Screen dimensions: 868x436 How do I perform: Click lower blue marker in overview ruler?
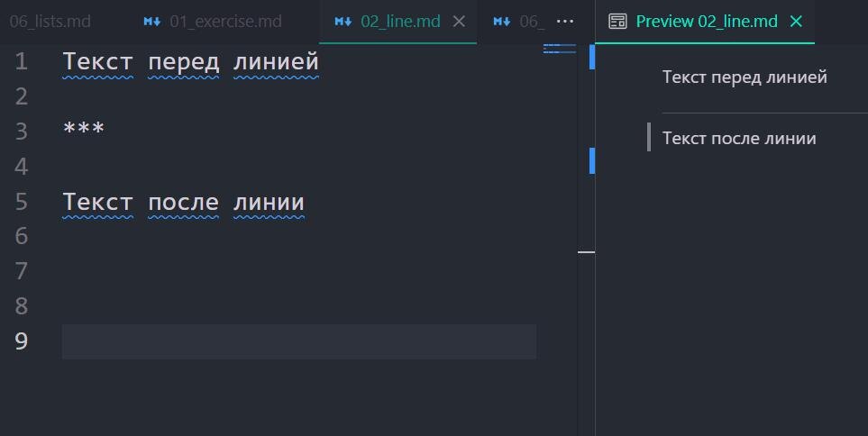[592, 160]
